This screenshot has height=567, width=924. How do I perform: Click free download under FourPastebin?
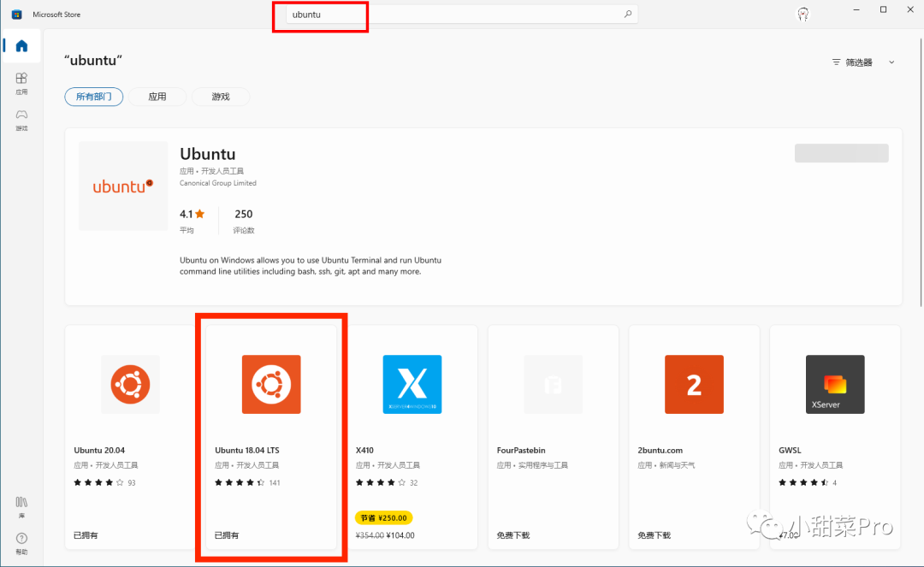click(x=513, y=536)
